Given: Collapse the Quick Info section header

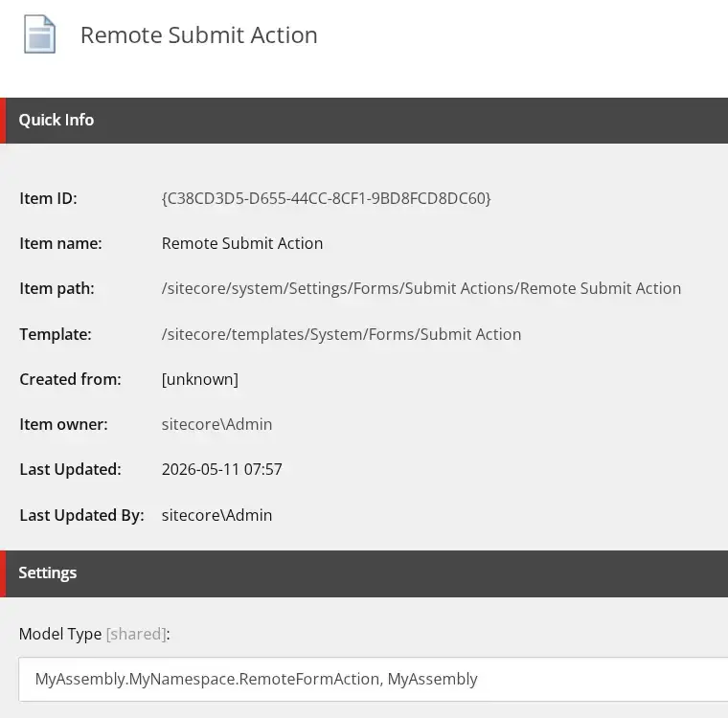Looking at the screenshot, I should point(364,121).
